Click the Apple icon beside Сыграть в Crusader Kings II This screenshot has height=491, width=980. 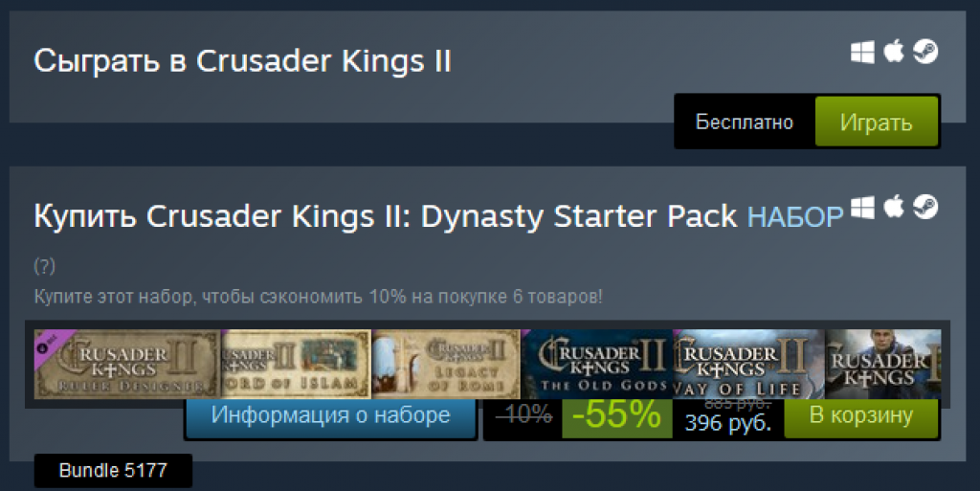point(894,52)
